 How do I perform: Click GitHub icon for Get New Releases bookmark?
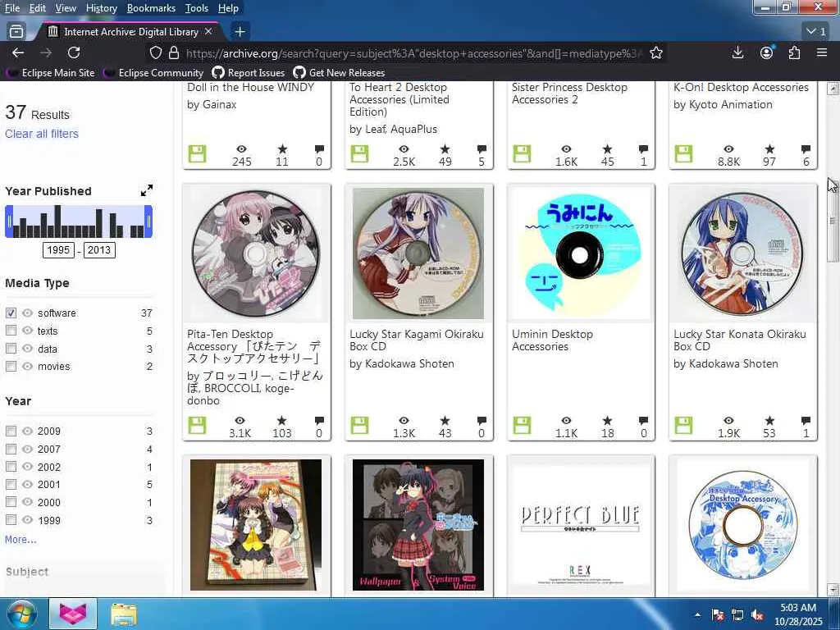pyautogui.click(x=299, y=72)
